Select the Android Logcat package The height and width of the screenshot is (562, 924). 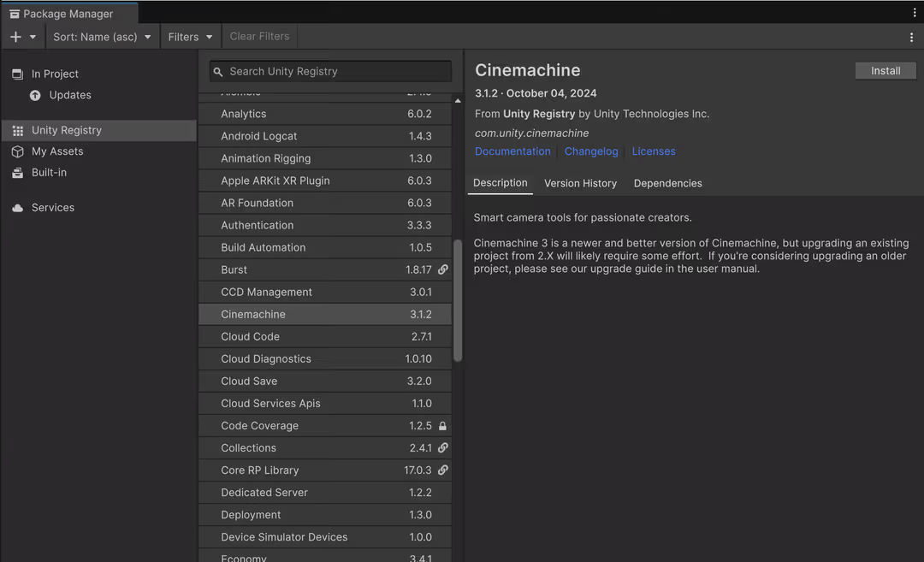click(325, 136)
